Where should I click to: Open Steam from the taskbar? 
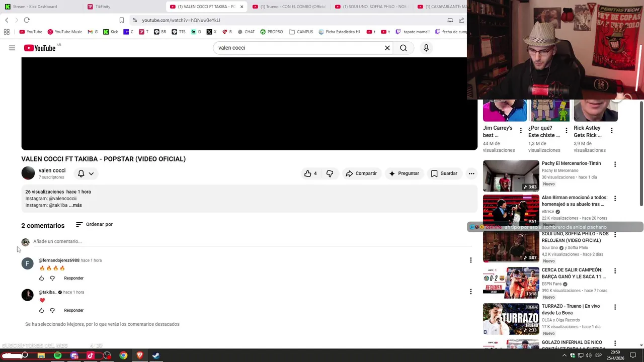(x=156, y=355)
